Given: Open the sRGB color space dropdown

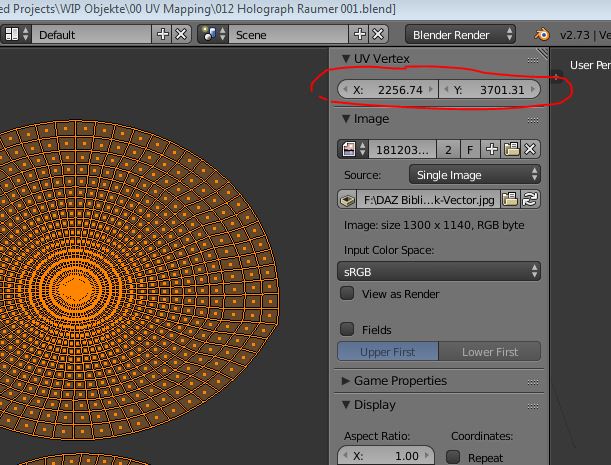Looking at the screenshot, I should pyautogui.click(x=439, y=271).
